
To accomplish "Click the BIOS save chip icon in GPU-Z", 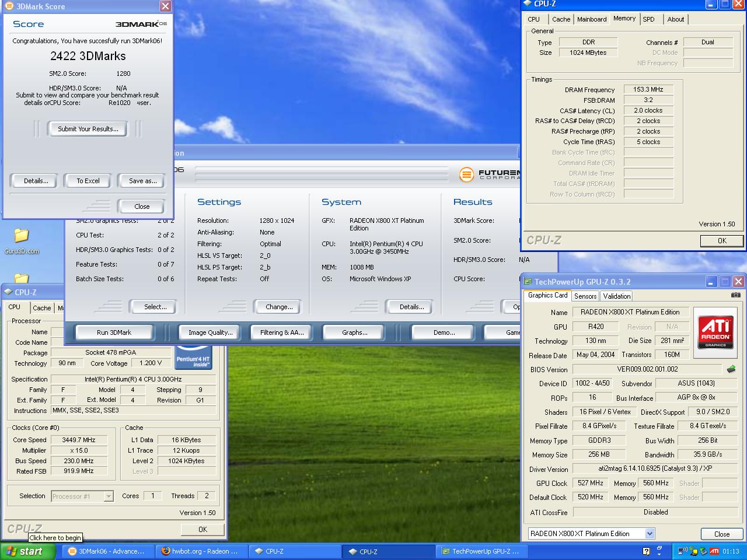I will pos(731,369).
